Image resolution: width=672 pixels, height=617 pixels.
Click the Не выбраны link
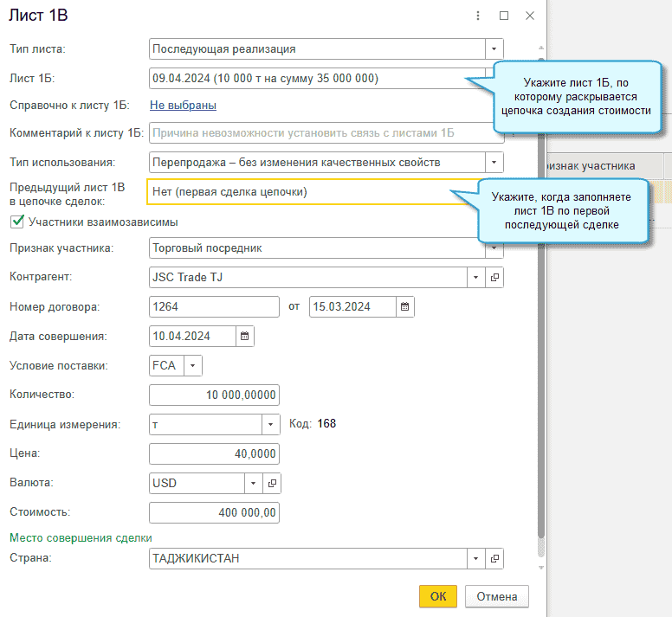[183, 106]
